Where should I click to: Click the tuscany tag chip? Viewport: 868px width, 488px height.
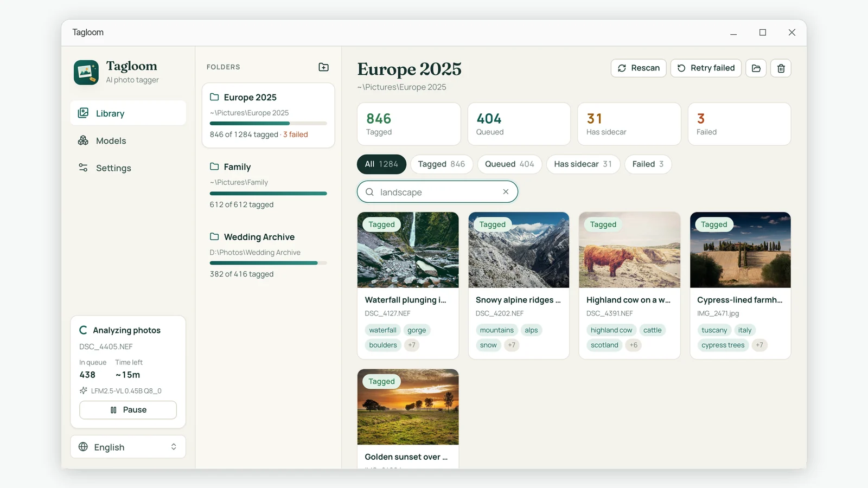click(714, 330)
